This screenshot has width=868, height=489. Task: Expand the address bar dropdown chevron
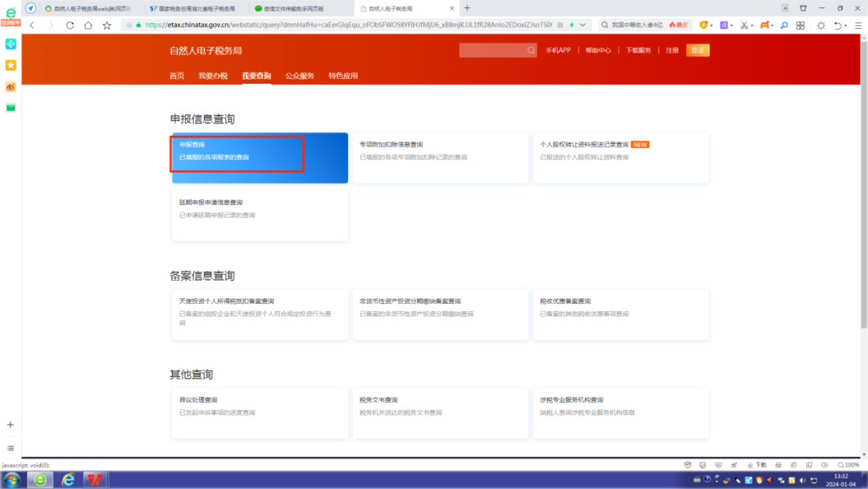coord(583,25)
